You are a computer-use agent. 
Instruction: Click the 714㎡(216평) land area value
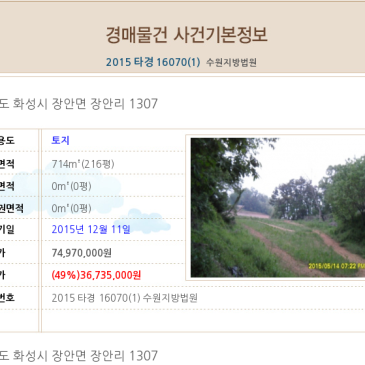pyautogui.click(x=83, y=164)
